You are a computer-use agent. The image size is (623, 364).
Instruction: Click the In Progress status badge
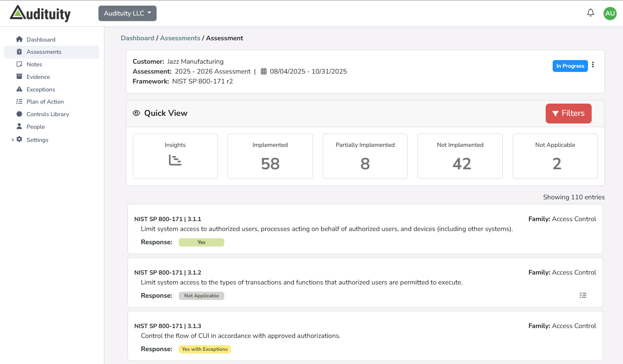[570, 66]
